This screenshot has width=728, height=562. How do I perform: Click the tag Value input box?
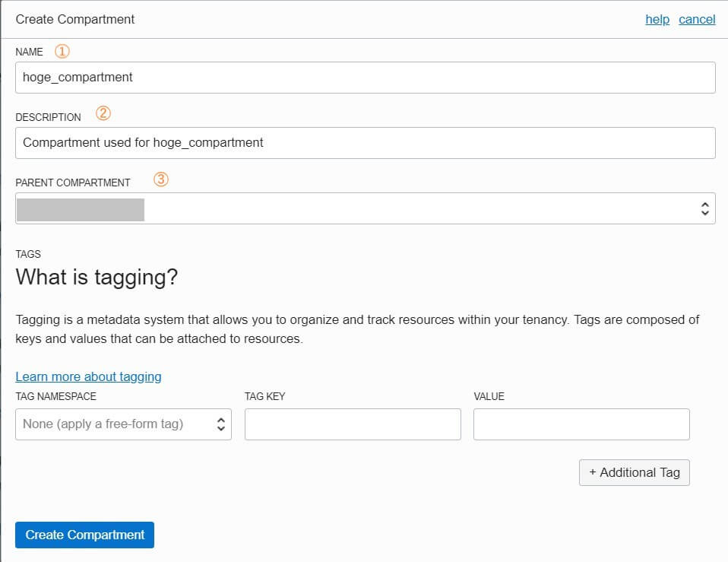click(582, 424)
